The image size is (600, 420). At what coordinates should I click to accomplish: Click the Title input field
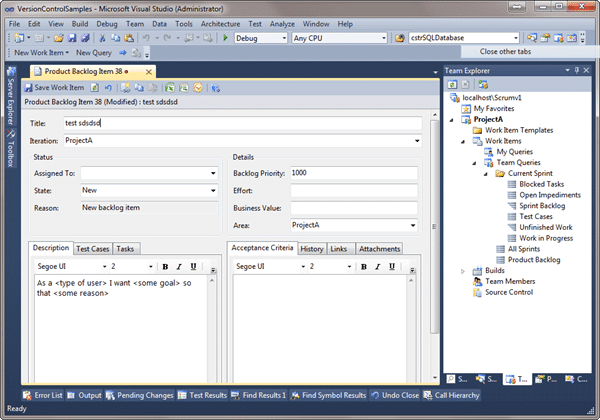(243, 123)
